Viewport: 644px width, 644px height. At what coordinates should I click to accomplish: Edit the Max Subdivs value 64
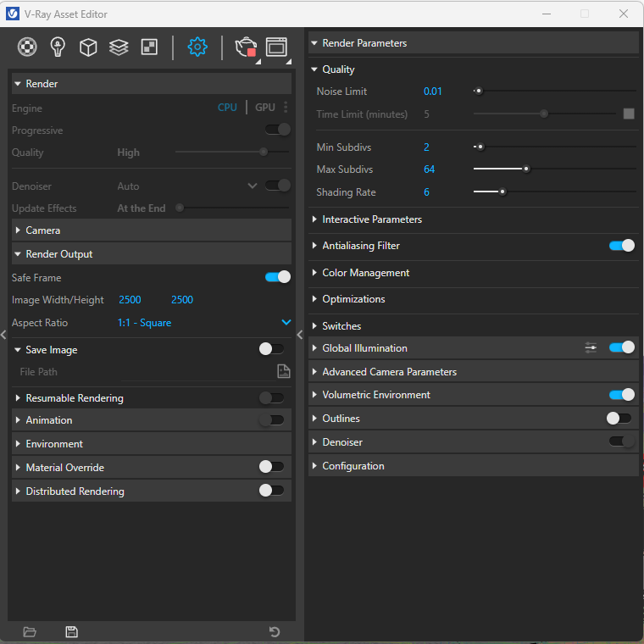430,169
